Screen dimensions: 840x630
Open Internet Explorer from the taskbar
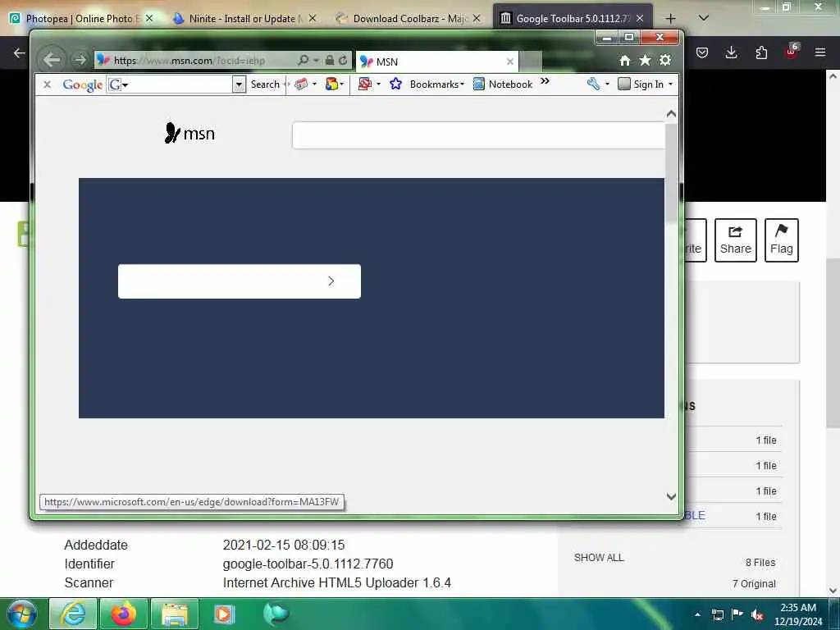[x=73, y=614]
